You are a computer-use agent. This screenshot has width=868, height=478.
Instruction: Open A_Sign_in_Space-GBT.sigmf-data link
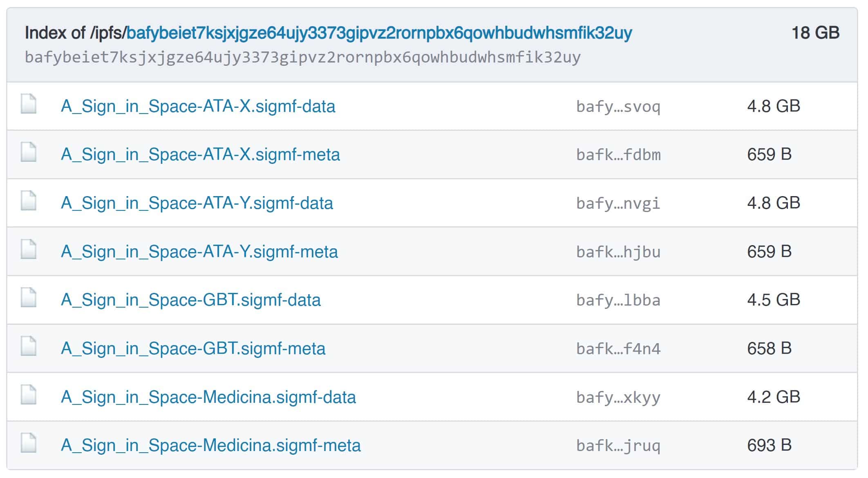pos(191,300)
